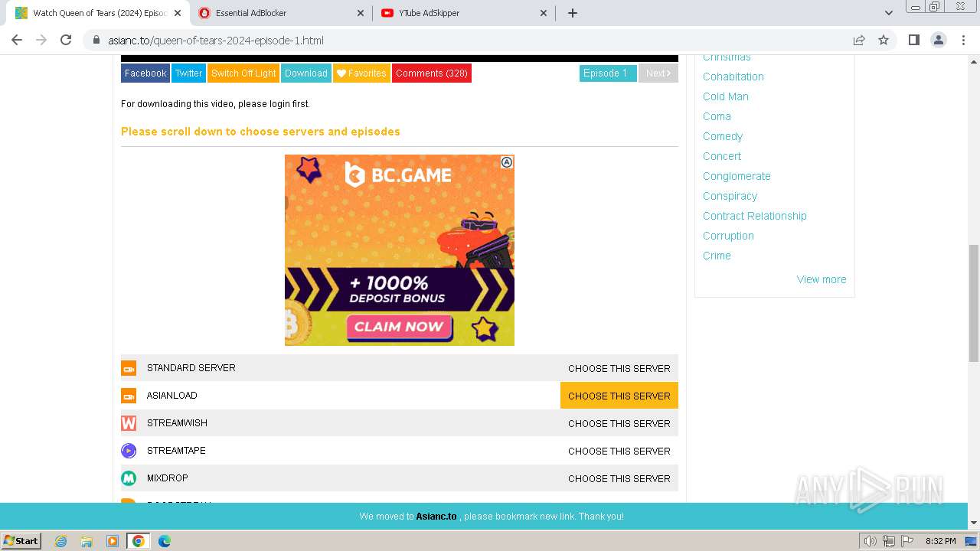Click the page vertical scrollbar thumb
Image resolution: width=980 pixels, height=551 pixels.
(x=973, y=303)
